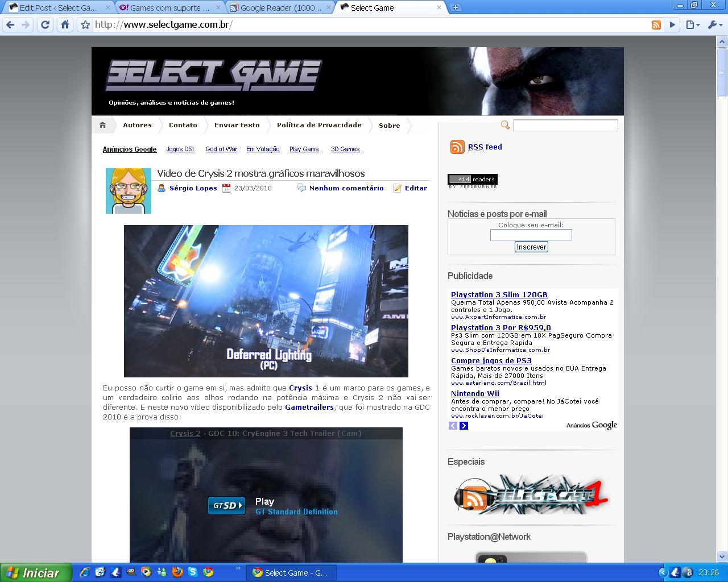The height and width of the screenshot is (582, 728).
Task: Click the orange RSS feed icon
Action: (457, 147)
